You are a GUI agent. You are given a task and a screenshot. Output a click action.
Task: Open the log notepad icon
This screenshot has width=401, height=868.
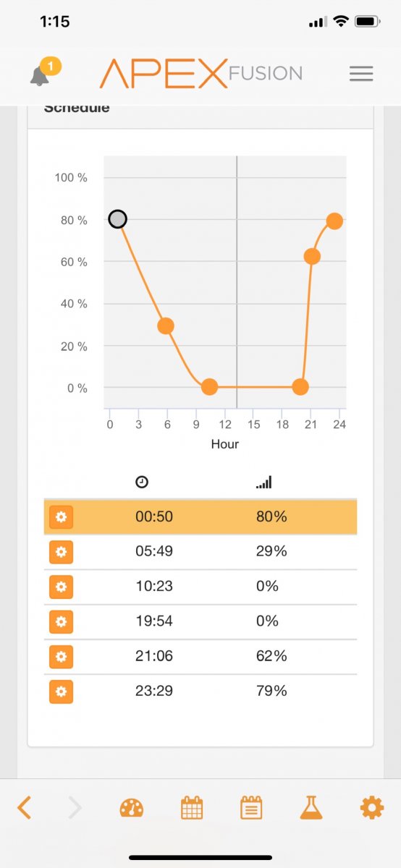point(251,807)
